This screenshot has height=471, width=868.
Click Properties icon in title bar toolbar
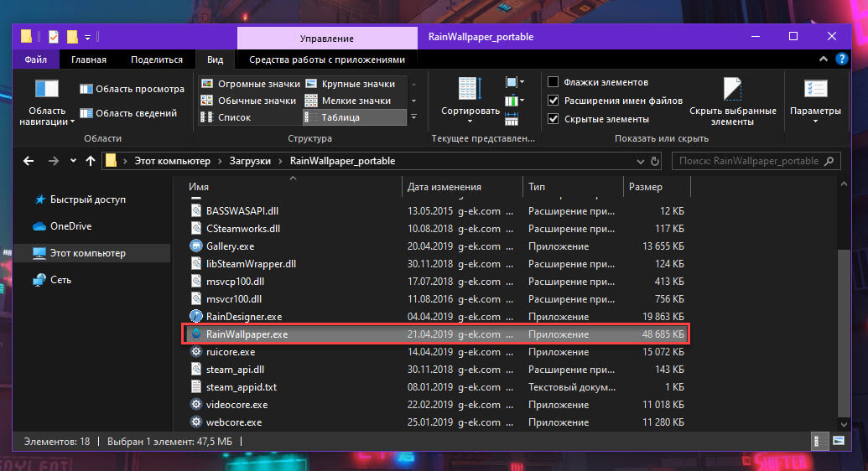click(53, 37)
